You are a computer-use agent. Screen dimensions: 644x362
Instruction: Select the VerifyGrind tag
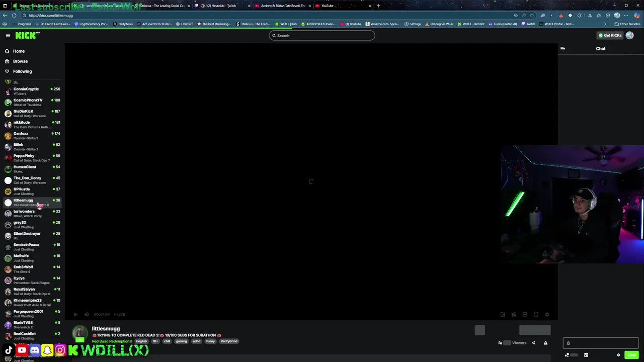229,341
